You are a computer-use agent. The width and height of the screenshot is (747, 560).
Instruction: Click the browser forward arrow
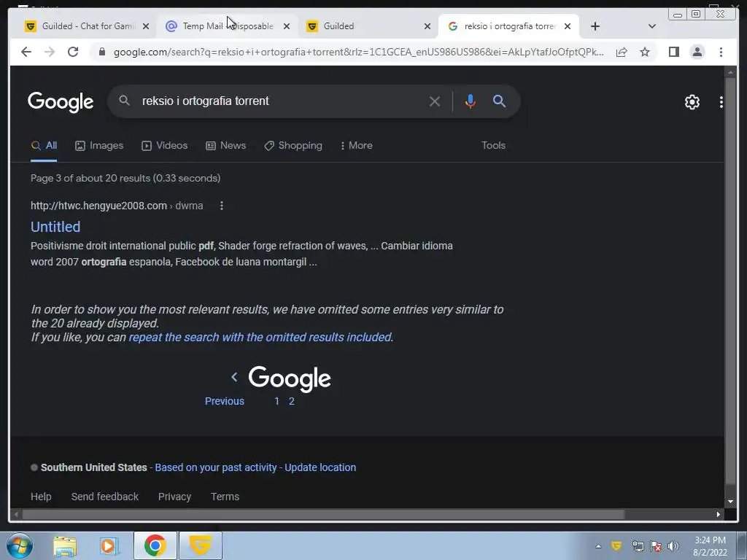point(50,52)
